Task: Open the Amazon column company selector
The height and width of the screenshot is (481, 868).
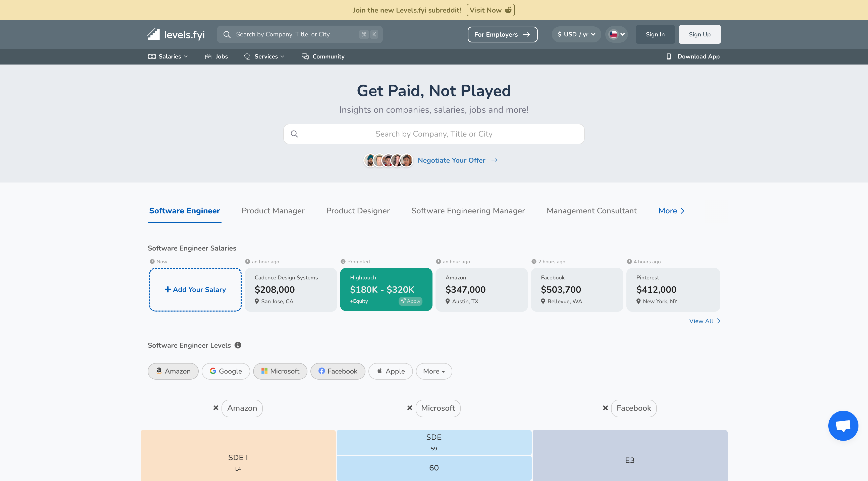Action: [x=242, y=408]
